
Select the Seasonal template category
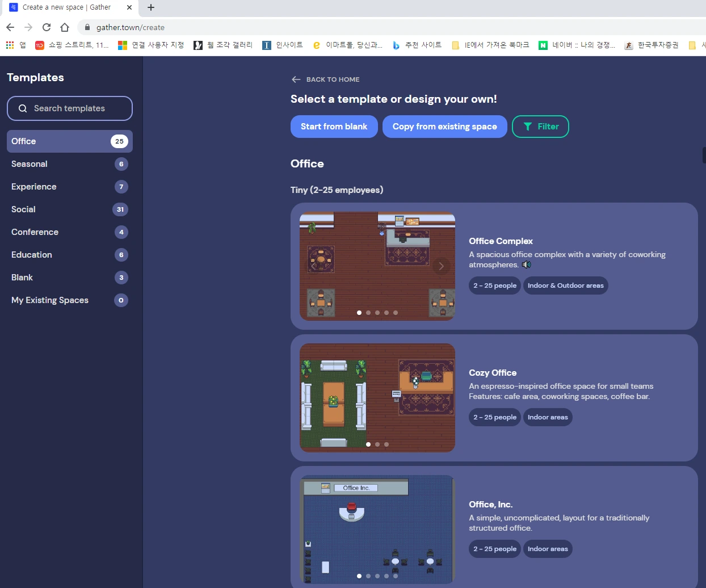tap(70, 164)
